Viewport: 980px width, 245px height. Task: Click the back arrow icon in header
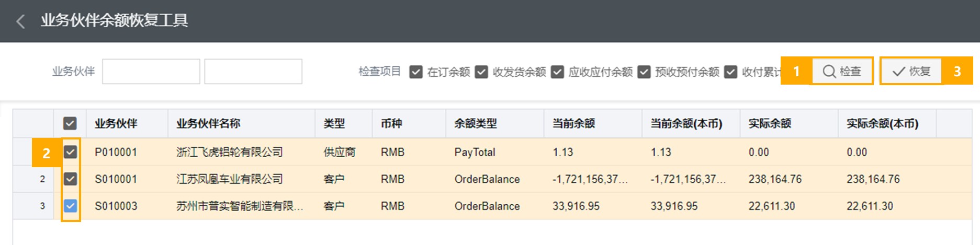pyautogui.click(x=21, y=21)
